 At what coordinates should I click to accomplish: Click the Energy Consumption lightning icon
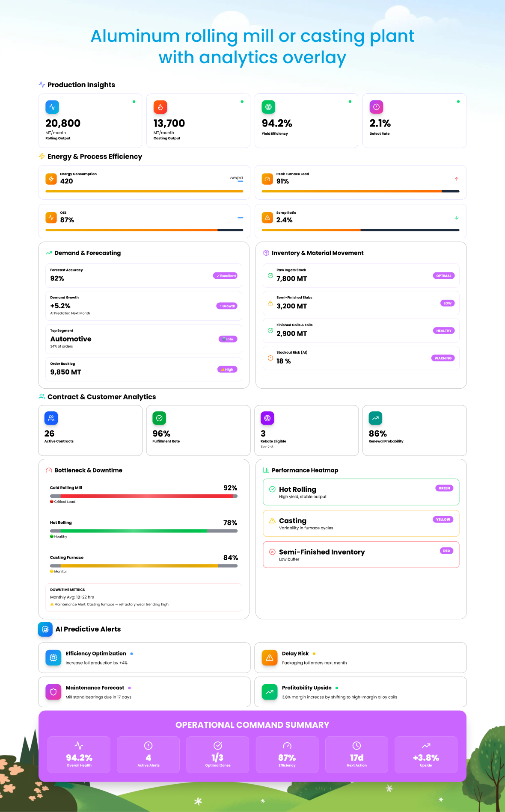pyautogui.click(x=51, y=179)
